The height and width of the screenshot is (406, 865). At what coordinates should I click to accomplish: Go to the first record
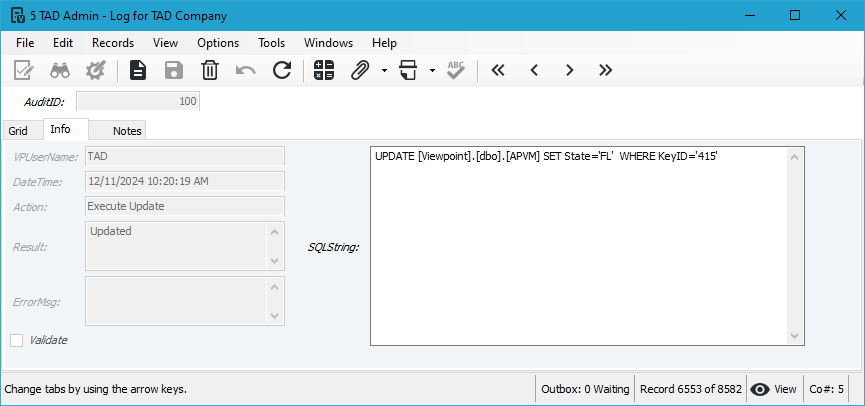(498, 70)
